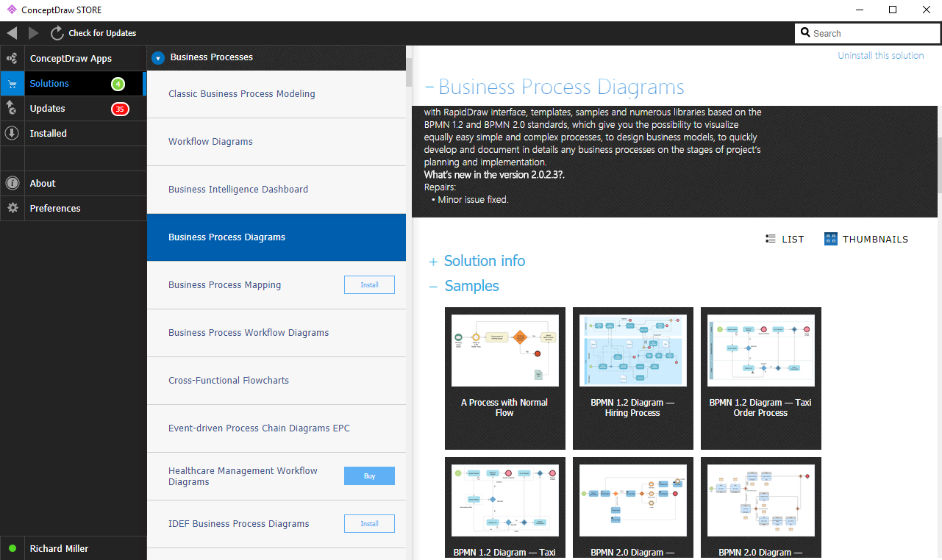The height and width of the screenshot is (560, 942).
Task: Click the magnifier icon in search box
Action: (x=805, y=33)
